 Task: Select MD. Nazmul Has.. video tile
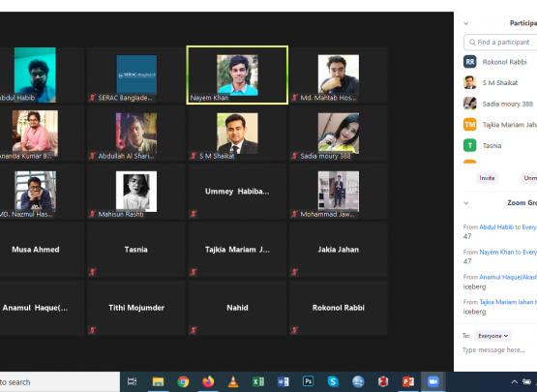[x=42, y=192]
